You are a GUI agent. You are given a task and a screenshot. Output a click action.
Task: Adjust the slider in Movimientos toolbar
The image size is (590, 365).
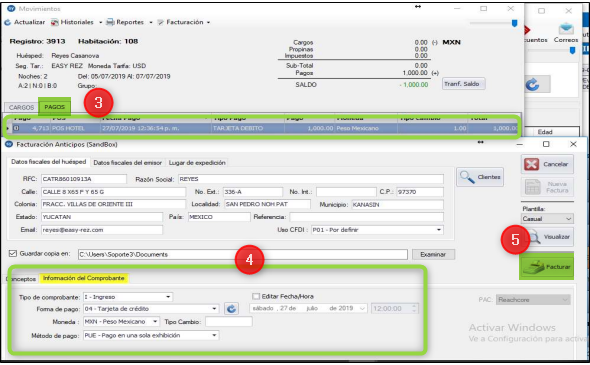[x=514, y=23]
